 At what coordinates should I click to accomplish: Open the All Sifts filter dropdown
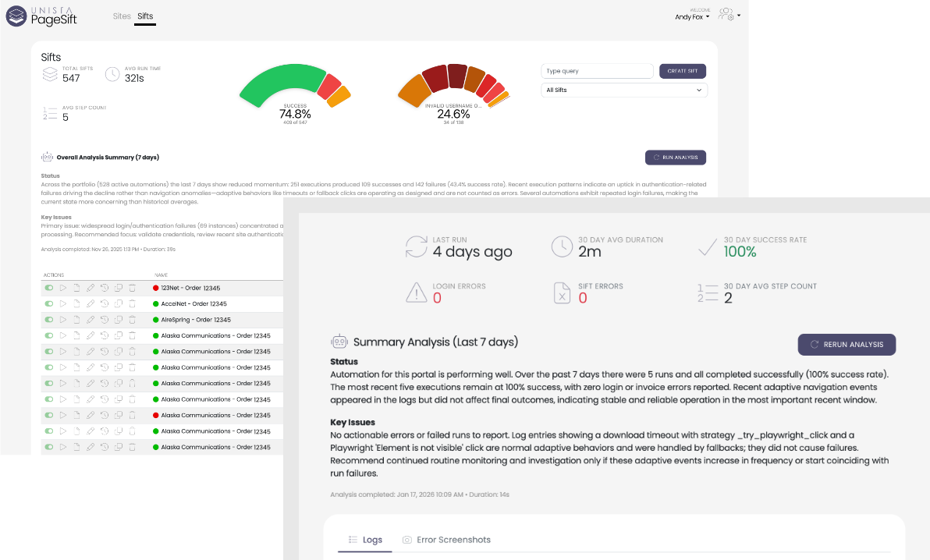coord(624,90)
